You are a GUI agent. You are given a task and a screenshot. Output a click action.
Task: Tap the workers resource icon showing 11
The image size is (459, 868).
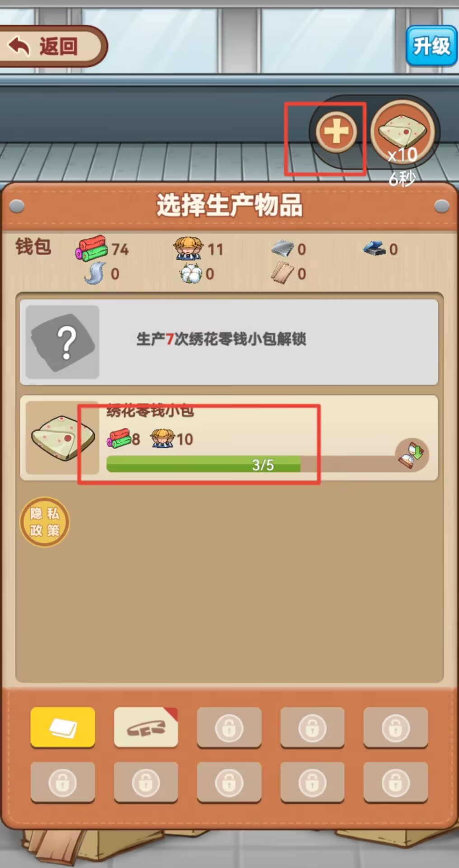[188, 248]
